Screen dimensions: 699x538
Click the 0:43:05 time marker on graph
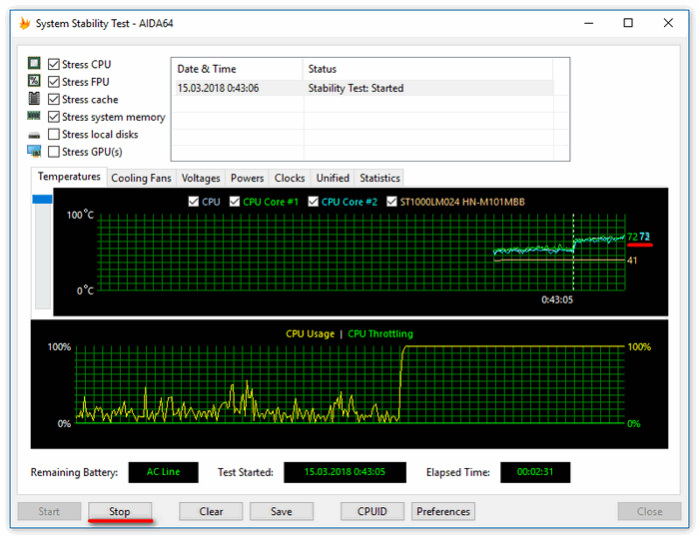click(x=557, y=300)
